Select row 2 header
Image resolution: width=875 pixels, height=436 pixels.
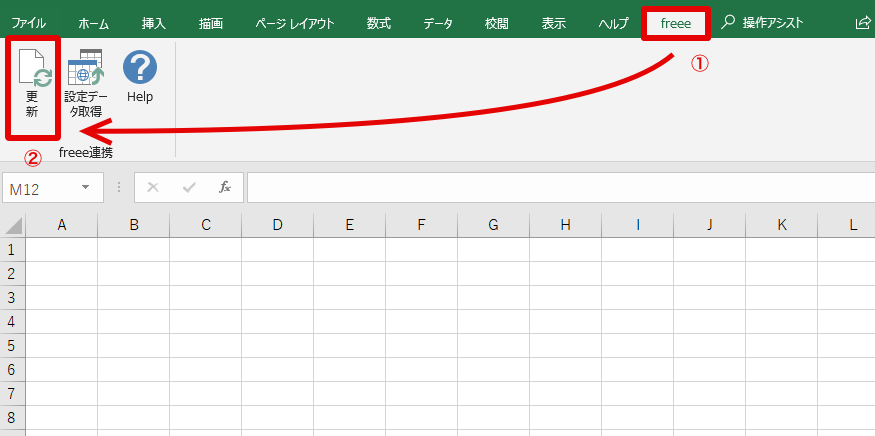[x=12, y=274]
